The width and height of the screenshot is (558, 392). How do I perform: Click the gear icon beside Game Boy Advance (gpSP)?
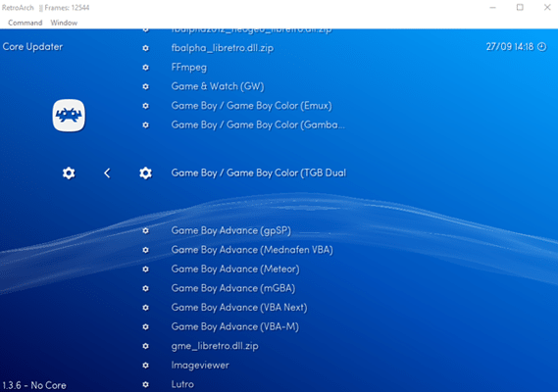point(145,231)
